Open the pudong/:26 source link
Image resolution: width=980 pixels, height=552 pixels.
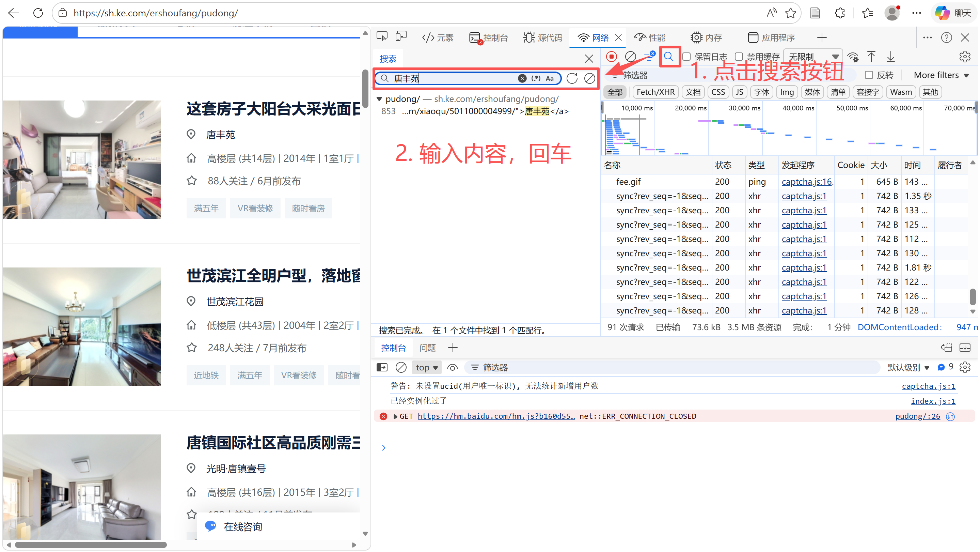click(918, 416)
